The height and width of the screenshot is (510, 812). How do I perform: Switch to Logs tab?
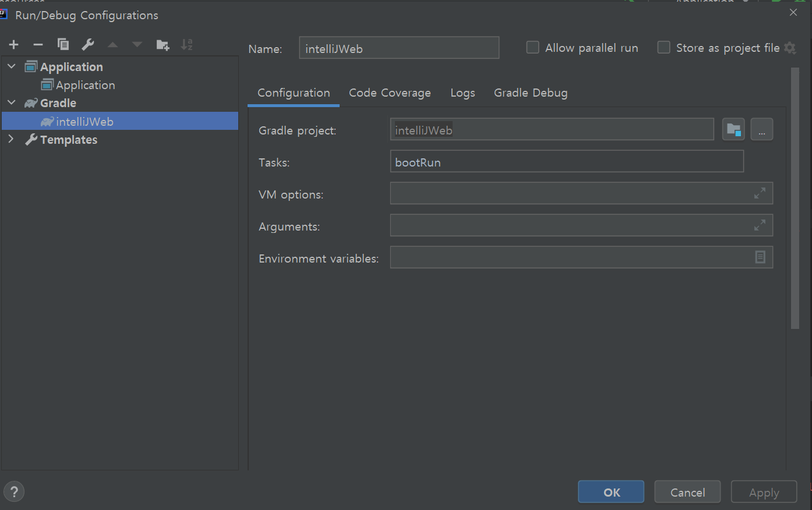tap(463, 93)
